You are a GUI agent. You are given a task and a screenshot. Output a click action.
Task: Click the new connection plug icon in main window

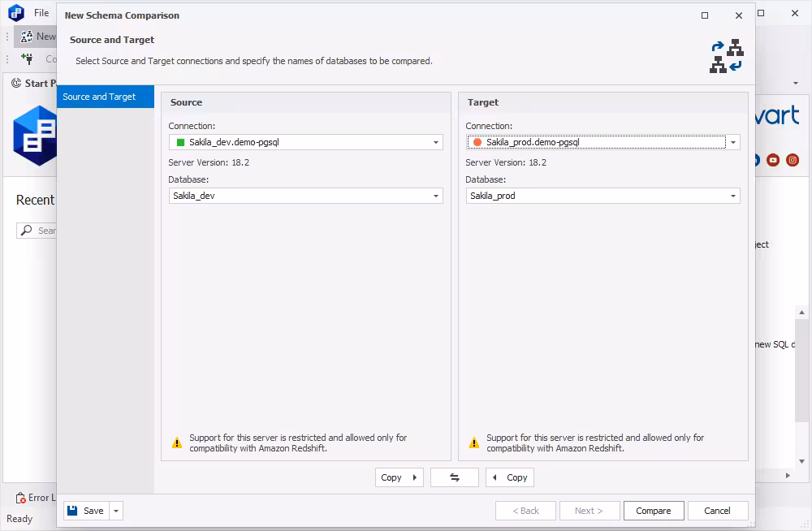coord(27,58)
